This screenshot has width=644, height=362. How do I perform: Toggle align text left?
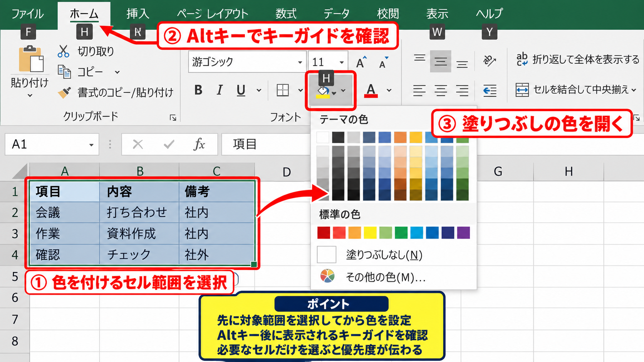tap(419, 91)
